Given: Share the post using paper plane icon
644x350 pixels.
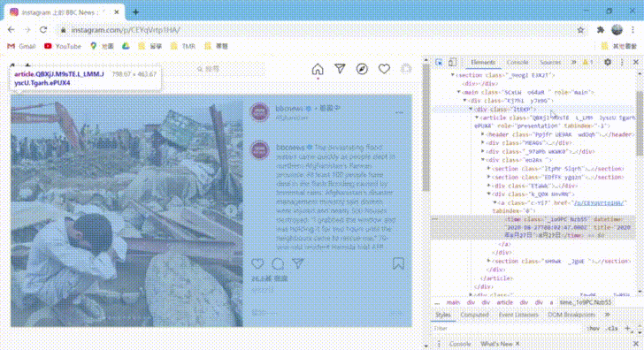Looking at the screenshot, I should (x=298, y=263).
